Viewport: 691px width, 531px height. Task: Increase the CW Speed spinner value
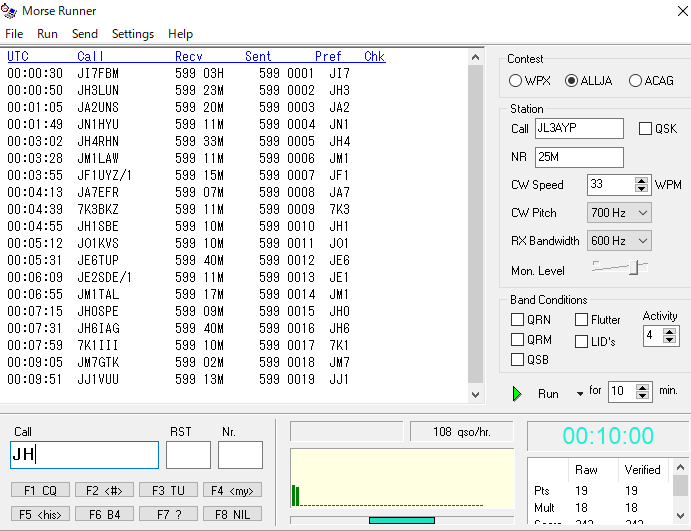pyautogui.click(x=642, y=181)
